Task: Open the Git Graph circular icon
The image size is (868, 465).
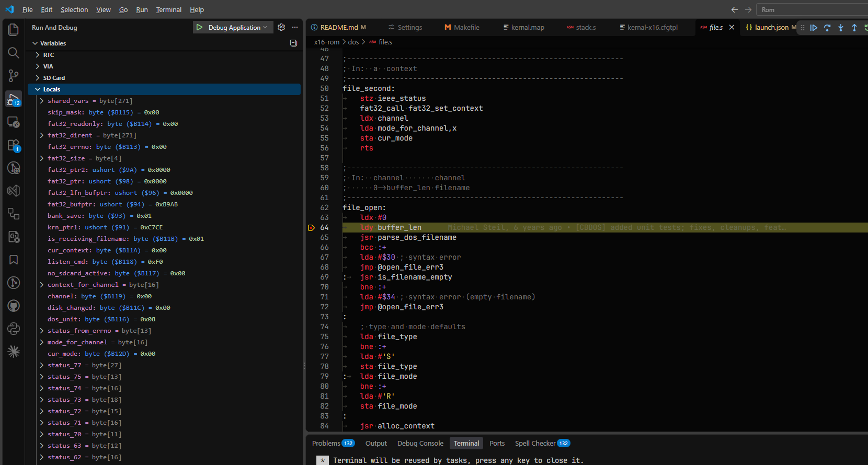Action: pyautogui.click(x=14, y=283)
